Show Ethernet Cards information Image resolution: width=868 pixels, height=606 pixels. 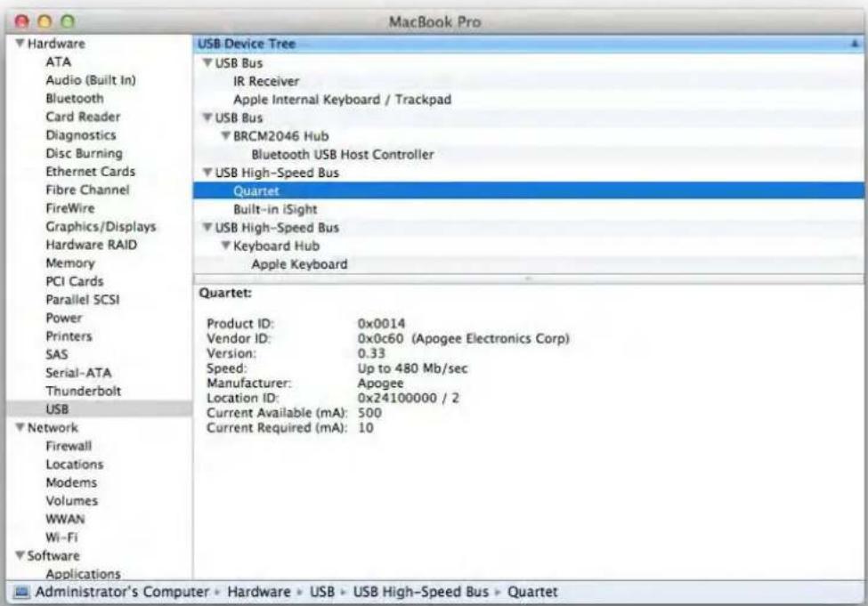90,172
